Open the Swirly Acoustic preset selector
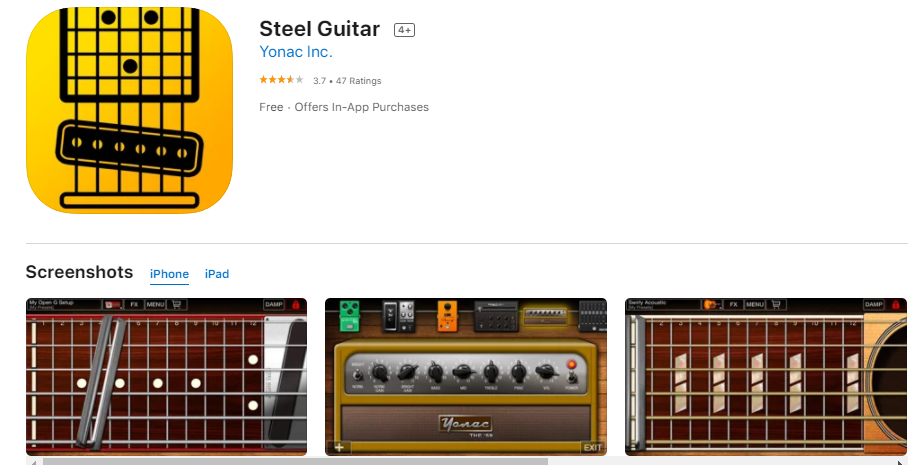The image size is (915, 465). click(x=663, y=305)
